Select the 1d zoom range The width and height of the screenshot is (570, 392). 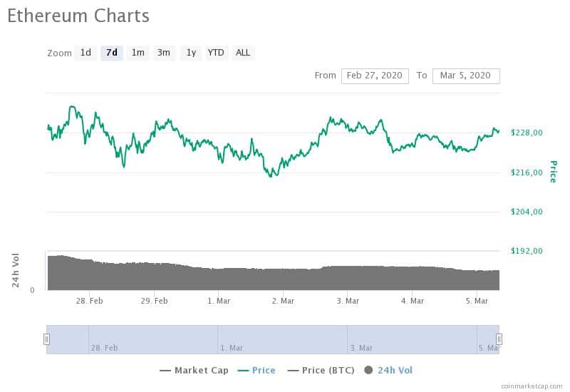(x=85, y=53)
